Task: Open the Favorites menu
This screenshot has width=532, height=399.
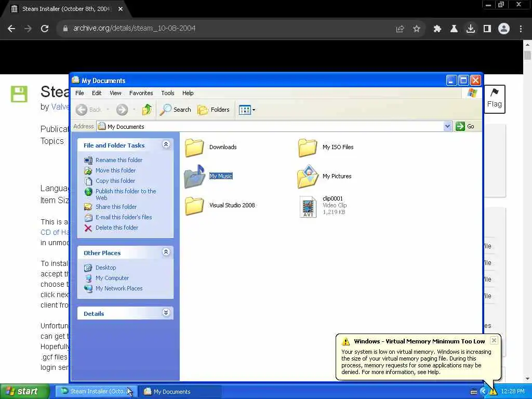Action: [141, 93]
